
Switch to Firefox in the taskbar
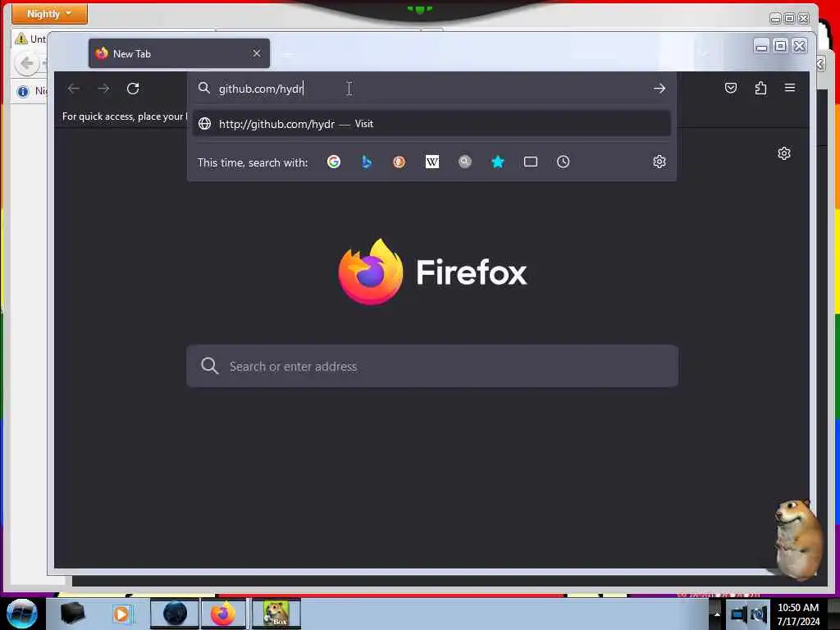click(223, 614)
